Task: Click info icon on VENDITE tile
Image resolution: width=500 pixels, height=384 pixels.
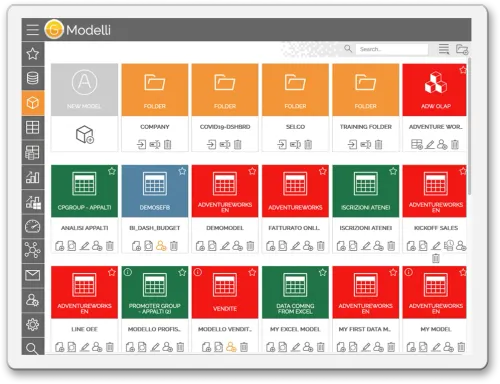Action: pos(198,272)
